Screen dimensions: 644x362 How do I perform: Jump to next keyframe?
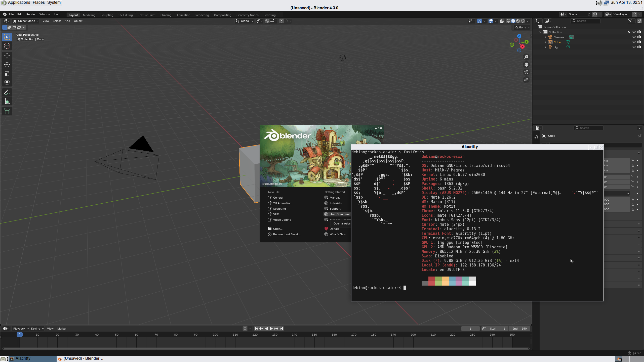(x=276, y=329)
